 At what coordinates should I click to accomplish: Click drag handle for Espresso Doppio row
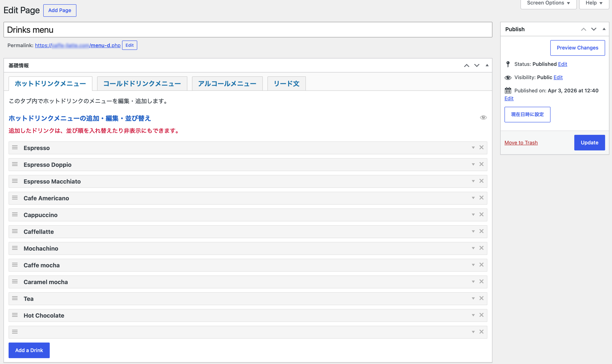point(15,164)
